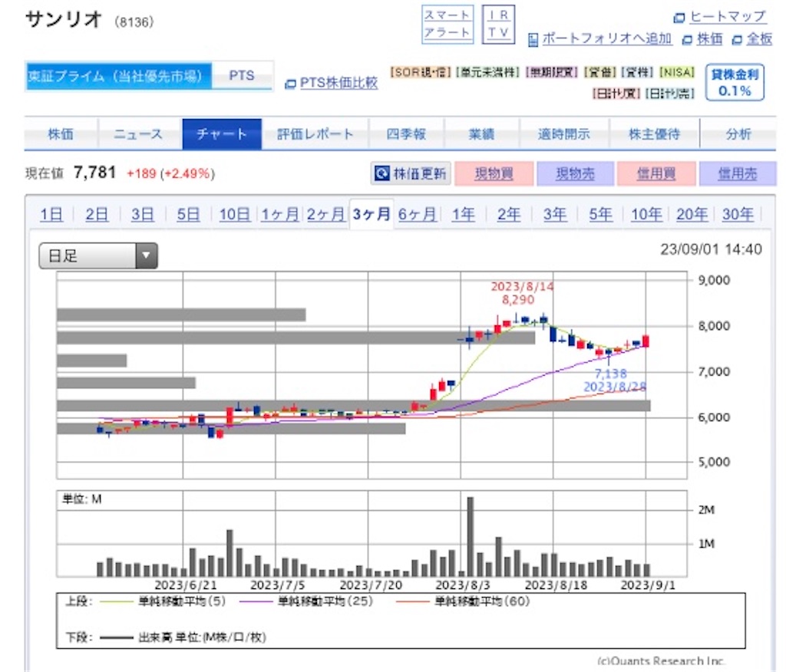Open the 株価 link at top right
786x672 pixels.
tap(710, 38)
